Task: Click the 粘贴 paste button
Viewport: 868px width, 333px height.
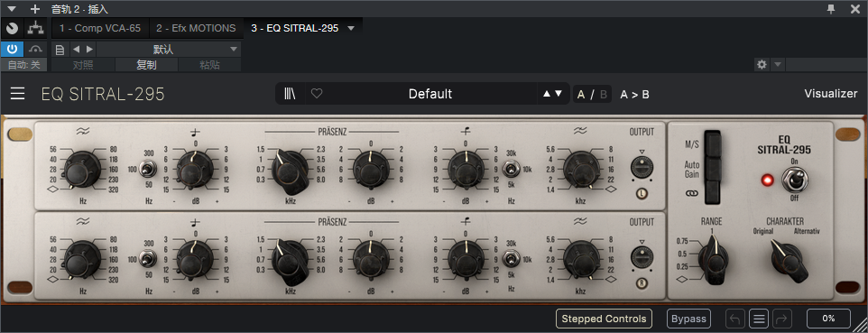Action: click(210, 65)
